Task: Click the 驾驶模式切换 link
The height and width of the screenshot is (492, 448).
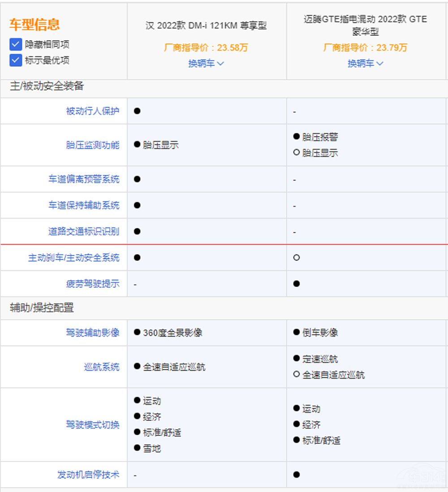Action: point(93,425)
